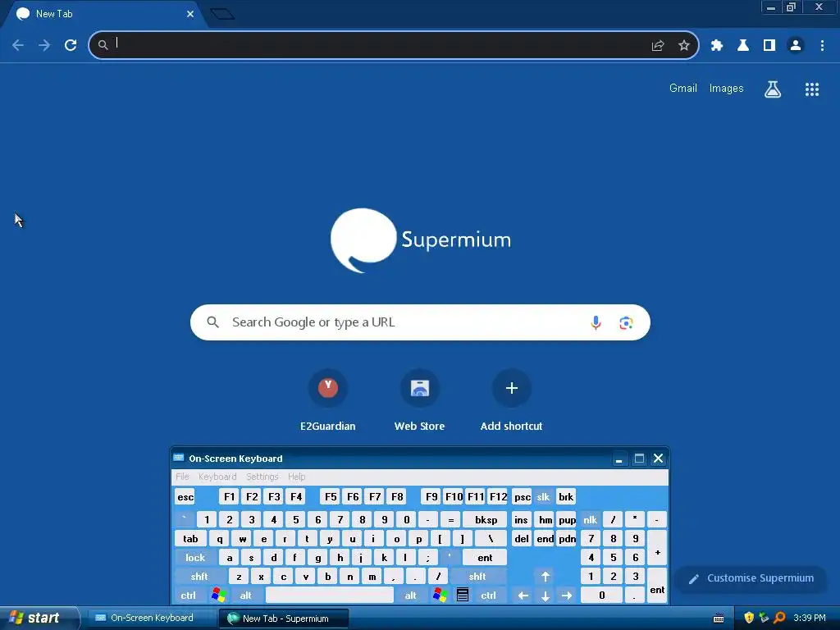The height and width of the screenshot is (630, 840).
Task: Toggle the left ctrl key
Action: [x=188, y=596]
